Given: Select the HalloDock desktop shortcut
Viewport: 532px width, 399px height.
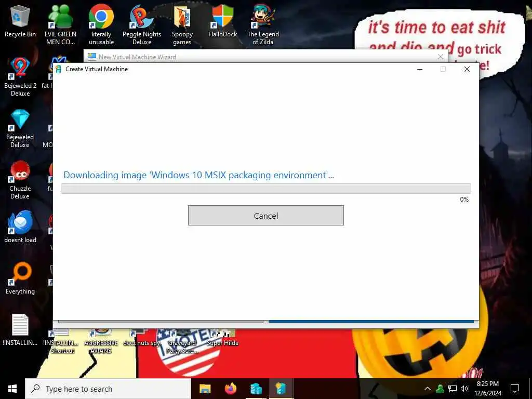Looking at the screenshot, I should [222, 22].
